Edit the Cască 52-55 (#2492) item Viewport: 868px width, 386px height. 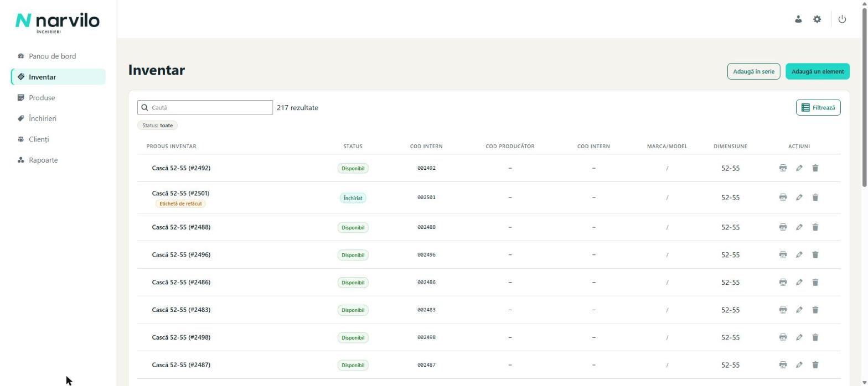coord(799,168)
